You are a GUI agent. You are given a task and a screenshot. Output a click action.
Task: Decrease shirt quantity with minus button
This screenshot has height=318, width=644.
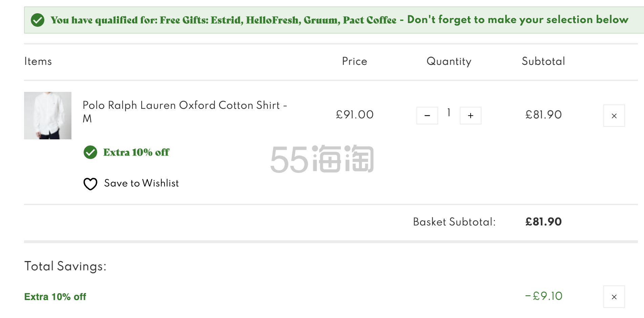(427, 116)
